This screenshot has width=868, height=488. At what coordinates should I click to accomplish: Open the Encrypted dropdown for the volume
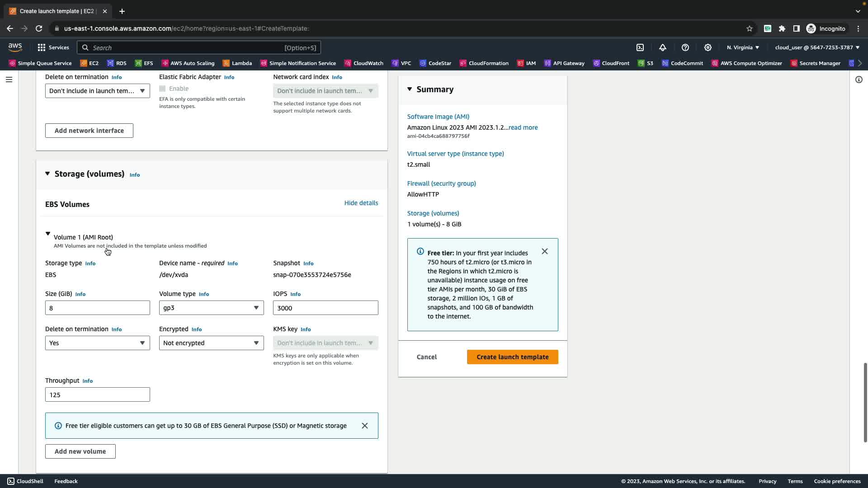coord(211,343)
